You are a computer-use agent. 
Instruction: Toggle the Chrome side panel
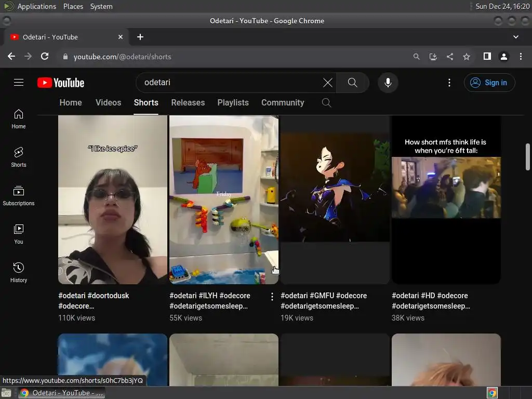pos(487,56)
